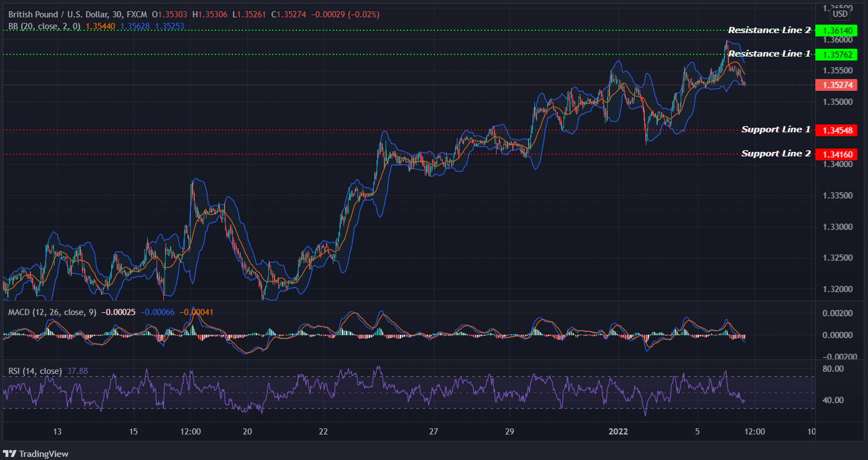Viewport: 868px width, 460px height.
Task: Click the TradingView logo icon
Action: (x=10, y=453)
